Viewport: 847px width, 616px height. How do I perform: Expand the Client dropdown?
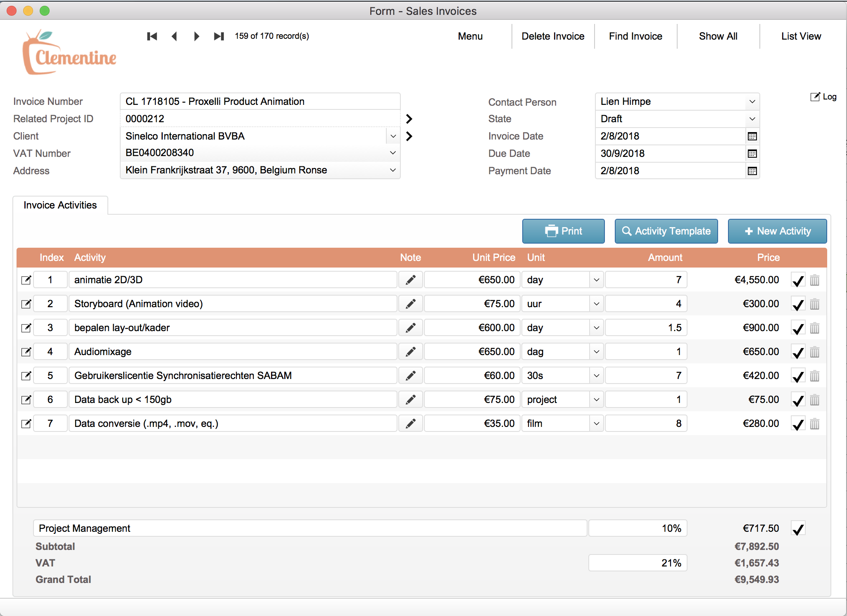click(393, 136)
